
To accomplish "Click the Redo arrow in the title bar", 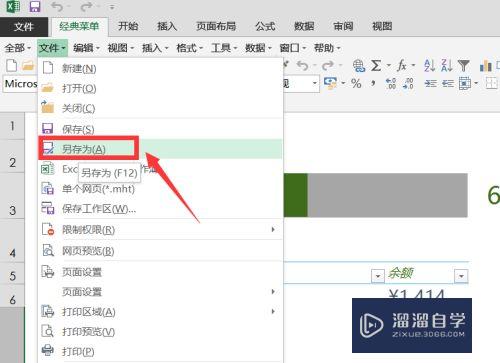I will pyautogui.click(x=86, y=6).
